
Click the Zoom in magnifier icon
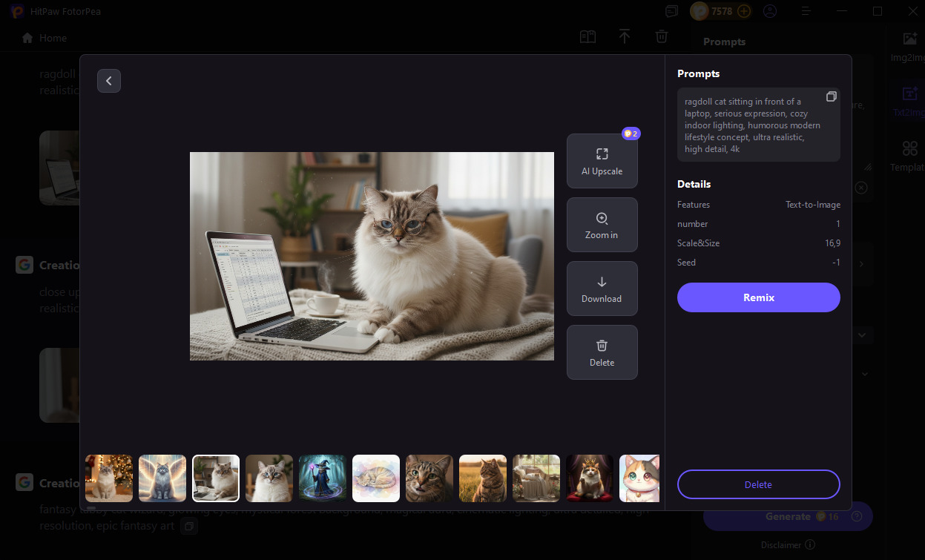602,219
